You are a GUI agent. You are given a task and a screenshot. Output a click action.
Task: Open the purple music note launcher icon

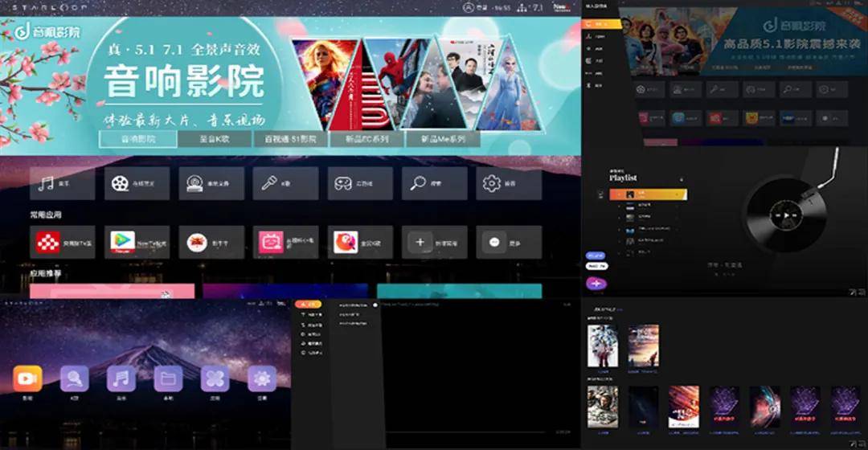click(121, 378)
